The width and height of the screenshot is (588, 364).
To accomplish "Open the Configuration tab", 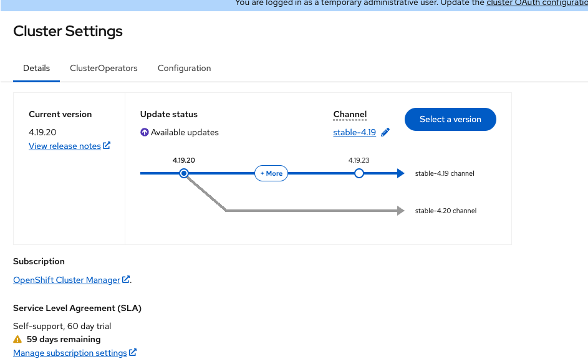I will 184,68.
